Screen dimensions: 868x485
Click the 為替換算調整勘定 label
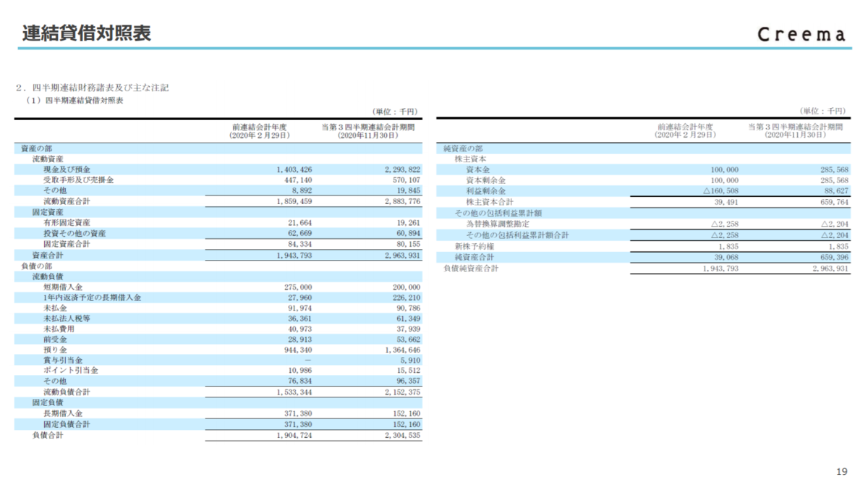(x=498, y=224)
